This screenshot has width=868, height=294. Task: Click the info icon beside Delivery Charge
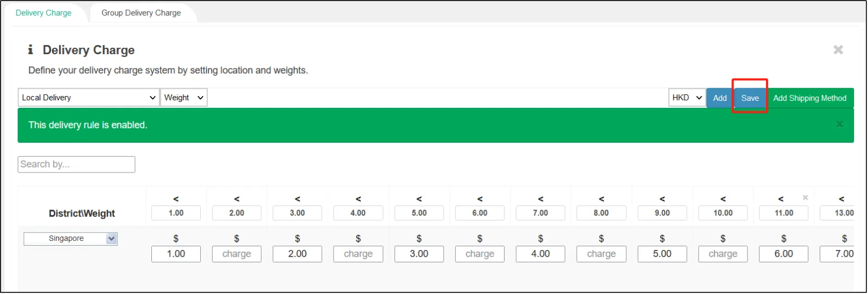pos(30,50)
